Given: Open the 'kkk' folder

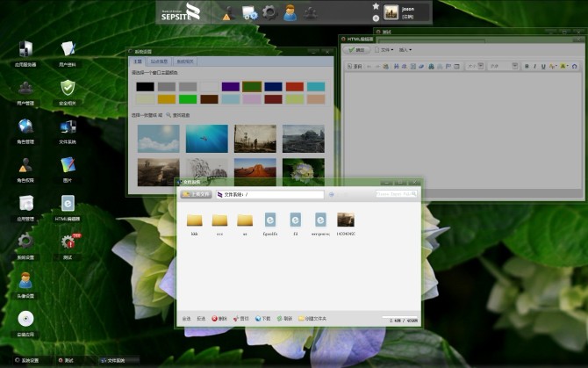Looking at the screenshot, I should point(195,220).
